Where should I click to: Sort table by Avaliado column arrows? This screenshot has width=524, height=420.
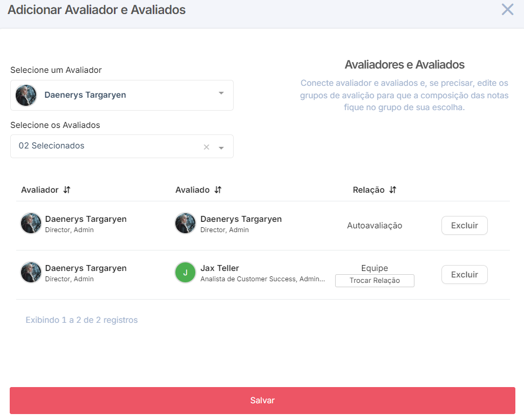tap(218, 190)
